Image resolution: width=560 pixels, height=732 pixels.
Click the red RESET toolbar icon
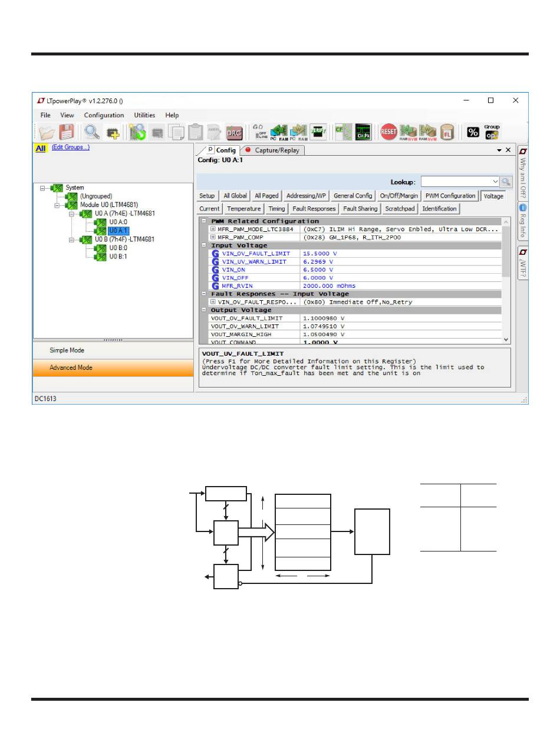388,132
